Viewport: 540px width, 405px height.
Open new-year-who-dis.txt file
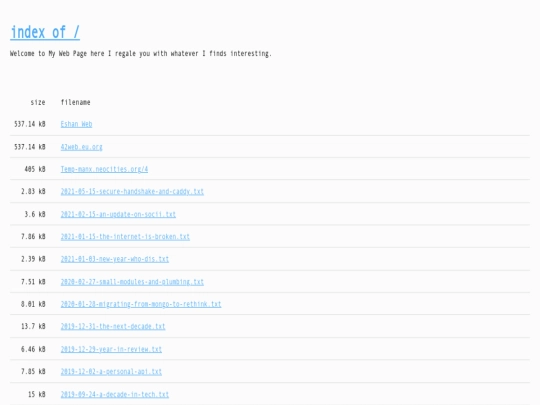click(115, 259)
